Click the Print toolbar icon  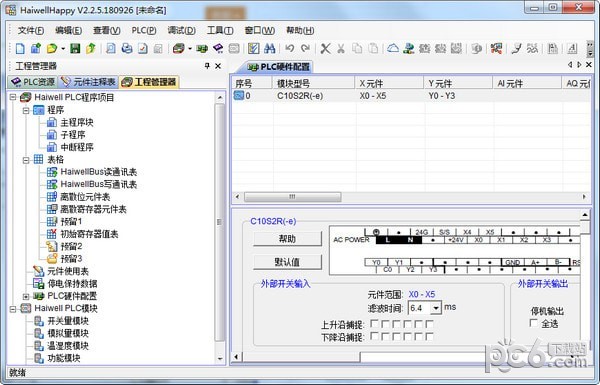click(127, 49)
